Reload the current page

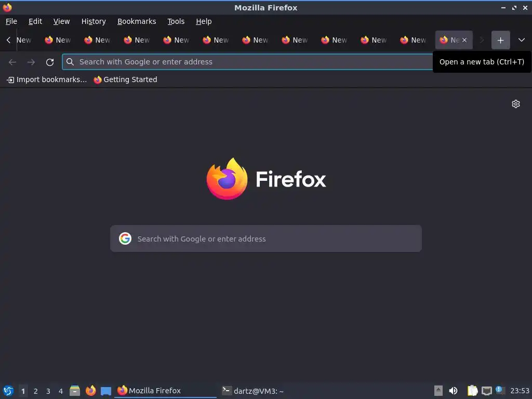click(50, 62)
